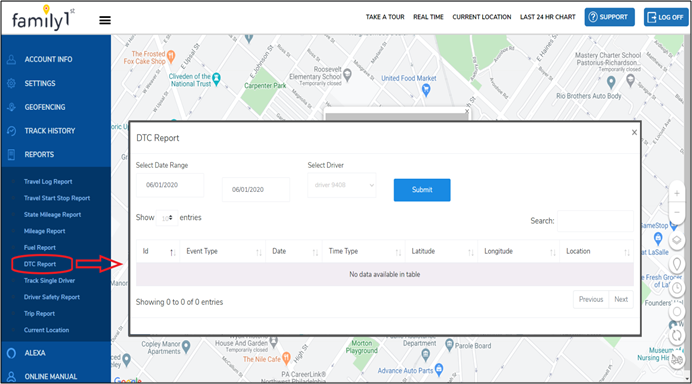This screenshot has width=692, height=384.
Task: Click the Search input field
Action: 595,221
